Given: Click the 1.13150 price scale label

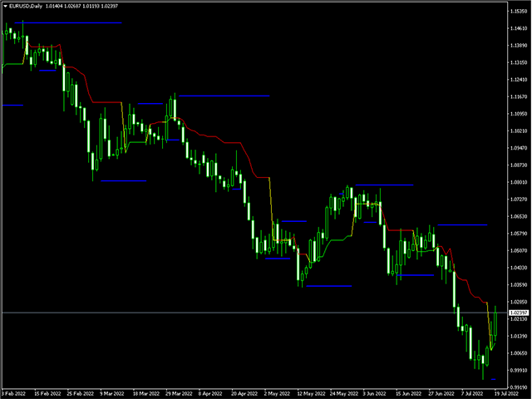Looking at the screenshot, I should (x=519, y=63).
